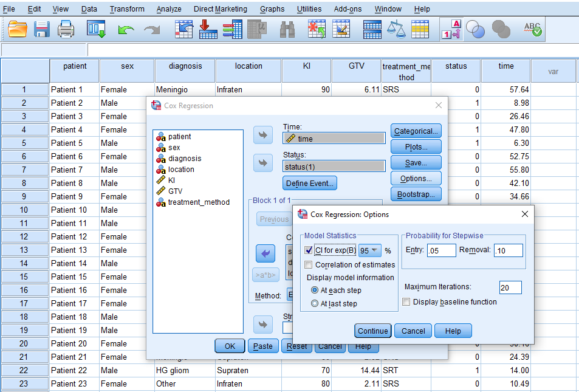Click the Removal probability input field

coord(508,250)
